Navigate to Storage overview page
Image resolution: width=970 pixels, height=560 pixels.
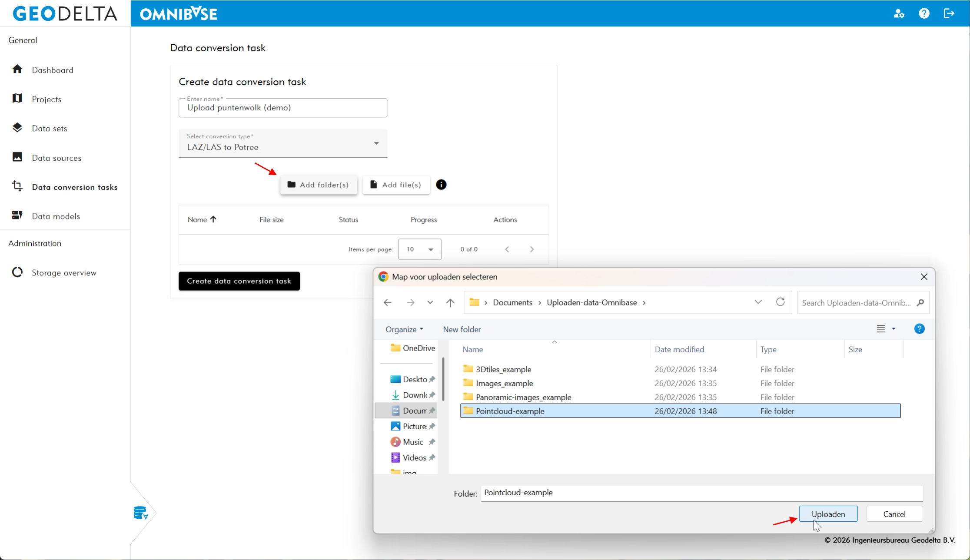[64, 273]
